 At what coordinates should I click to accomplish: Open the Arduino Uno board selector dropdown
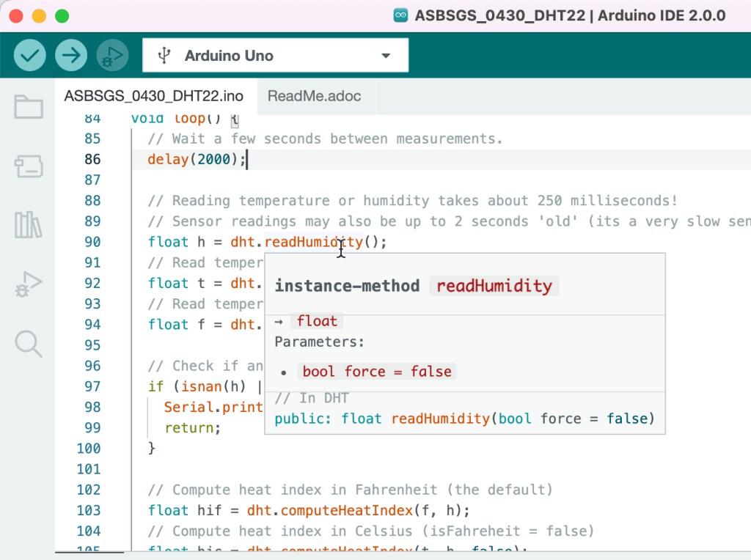pyautogui.click(x=276, y=56)
